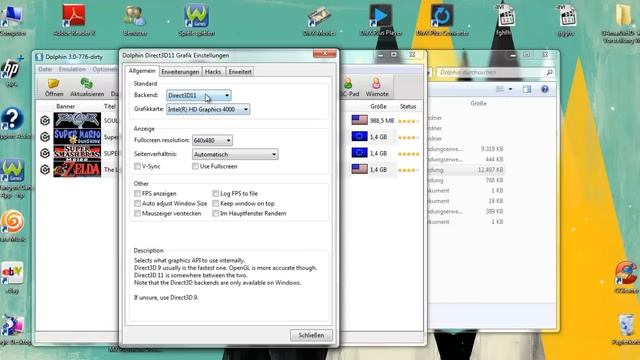Select the Super Smash Bros Melee banner
Viewport: 640px width, 360px height.
coord(77,153)
